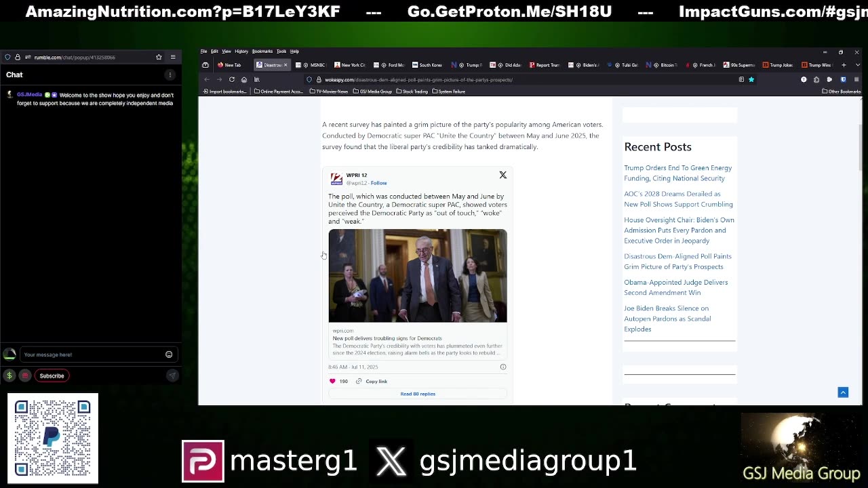Open the History menu

pos(241,52)
